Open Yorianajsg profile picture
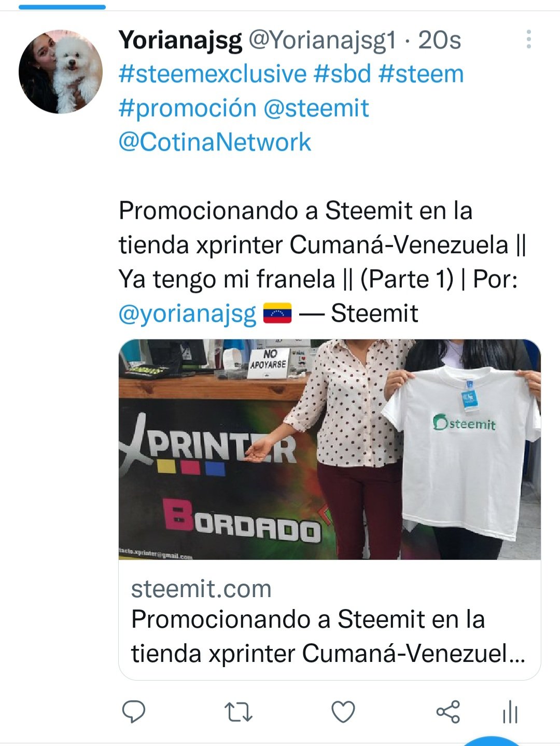This screenshot has height=746, width=560. click(x=61, y=71)
